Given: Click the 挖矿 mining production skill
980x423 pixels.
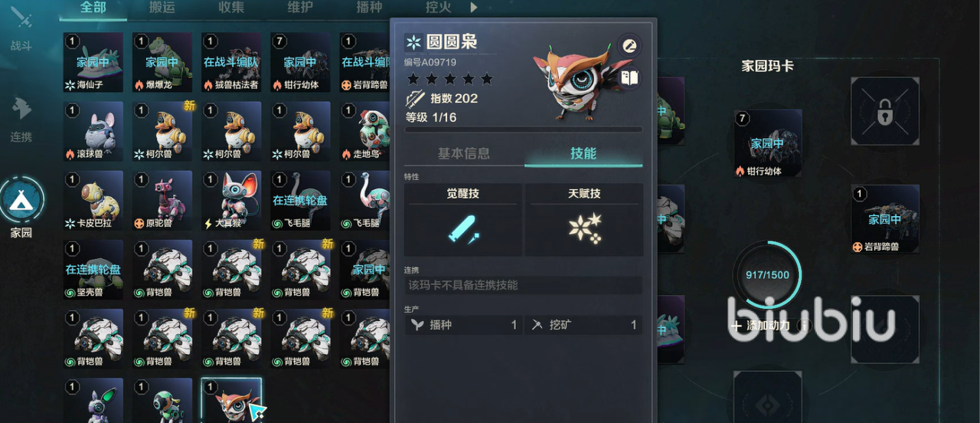Looking at the screenshot, I should (584, 325).
